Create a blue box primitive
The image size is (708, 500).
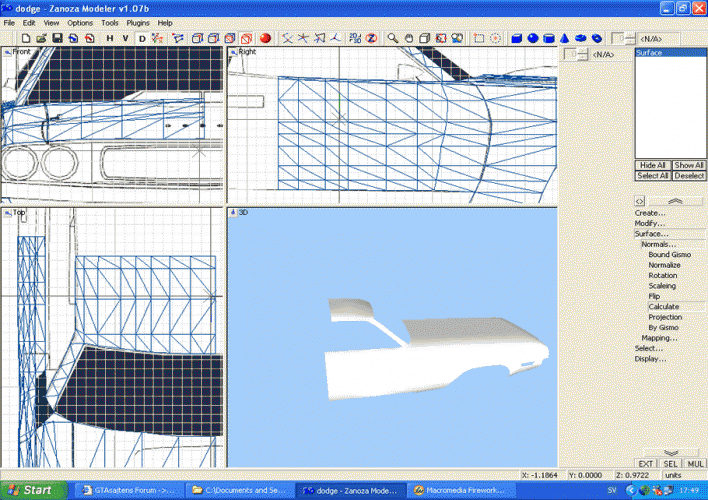517,38
